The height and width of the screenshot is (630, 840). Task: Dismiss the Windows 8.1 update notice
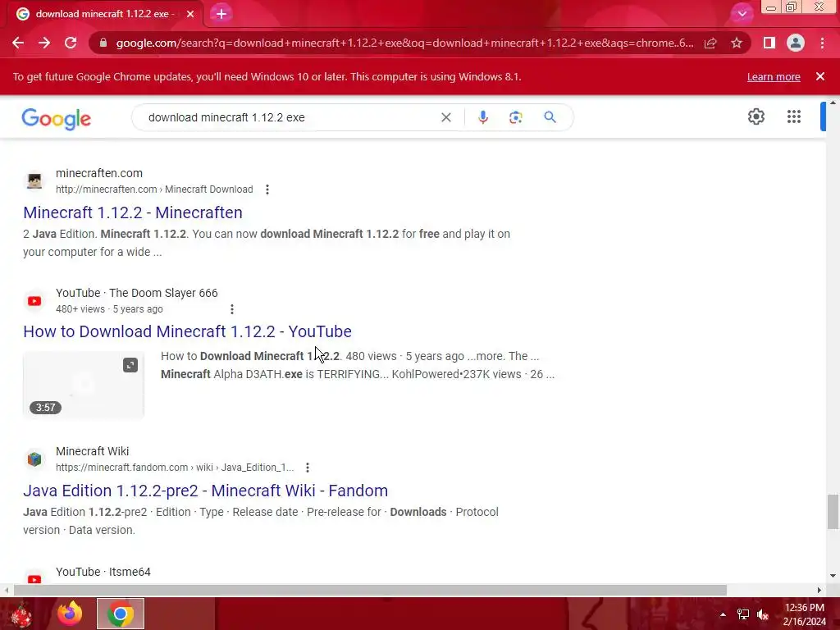pos(820,76)
